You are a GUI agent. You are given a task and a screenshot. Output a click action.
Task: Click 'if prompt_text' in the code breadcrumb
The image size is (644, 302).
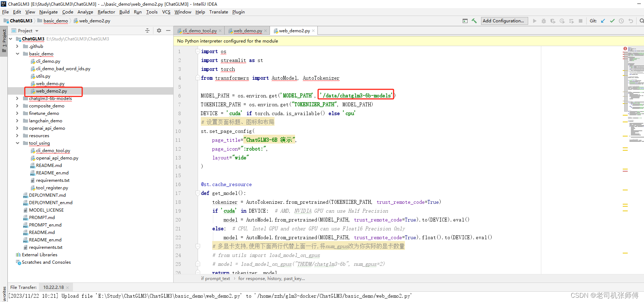tap(215, 279)
